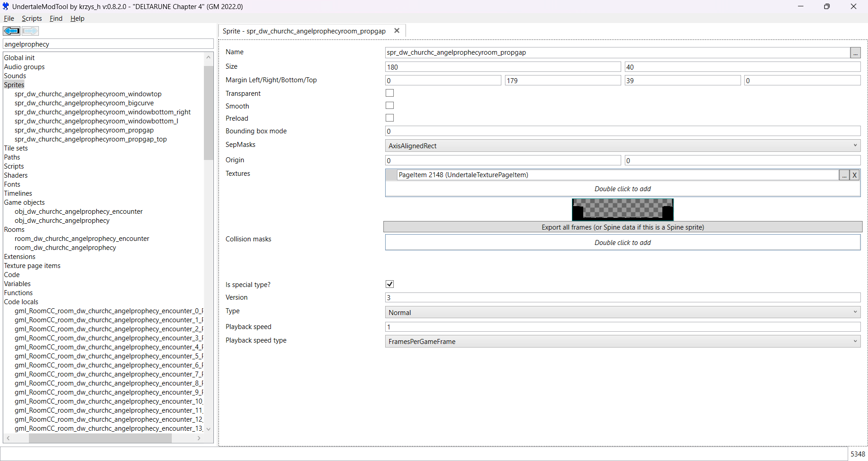Select gml_RoomCC encounter_0 code local

[108, 311]
